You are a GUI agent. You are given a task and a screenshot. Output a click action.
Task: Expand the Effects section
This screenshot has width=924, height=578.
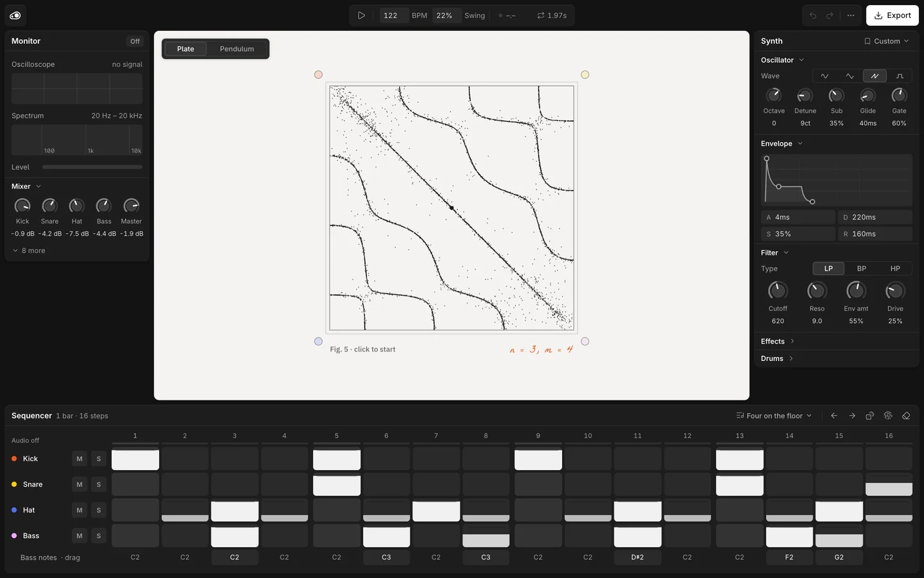(x=778, y=341)
